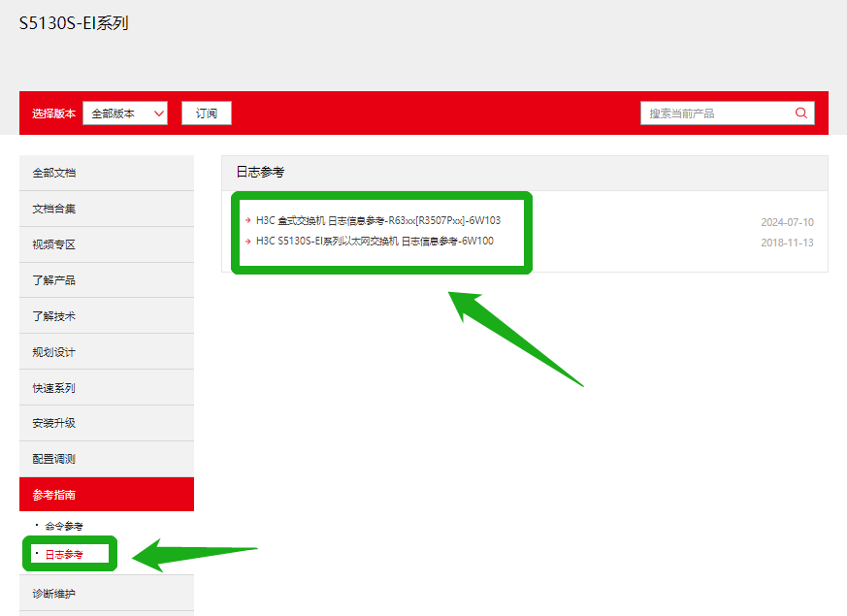Open the 全部文档 sidebar item
Screen dimensions: 847x616
[107, 173]
